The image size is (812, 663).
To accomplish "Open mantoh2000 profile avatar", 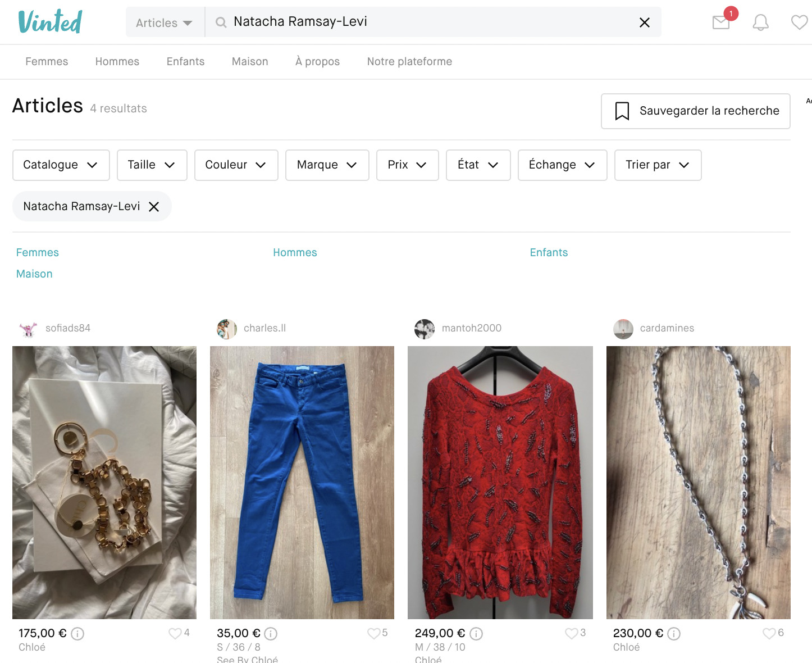I will tap(425, 329).
